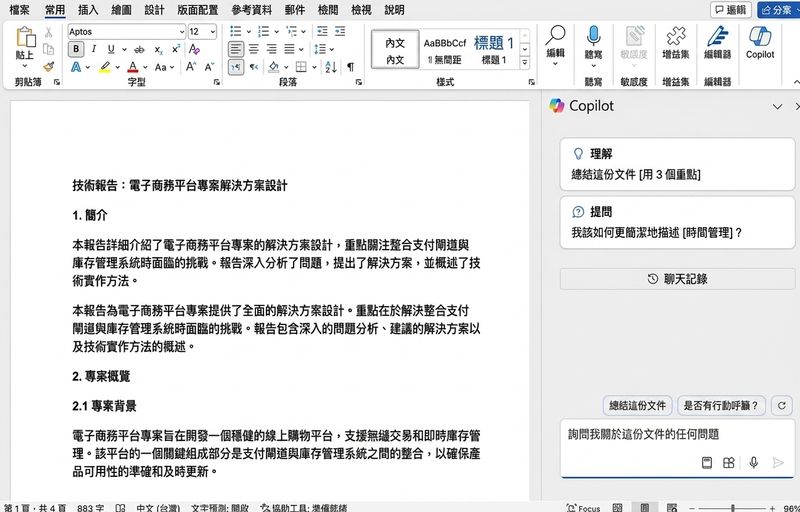Open the Font dialog launcher
This screenshot has height=512, width=800.
(x=217, y=82)
